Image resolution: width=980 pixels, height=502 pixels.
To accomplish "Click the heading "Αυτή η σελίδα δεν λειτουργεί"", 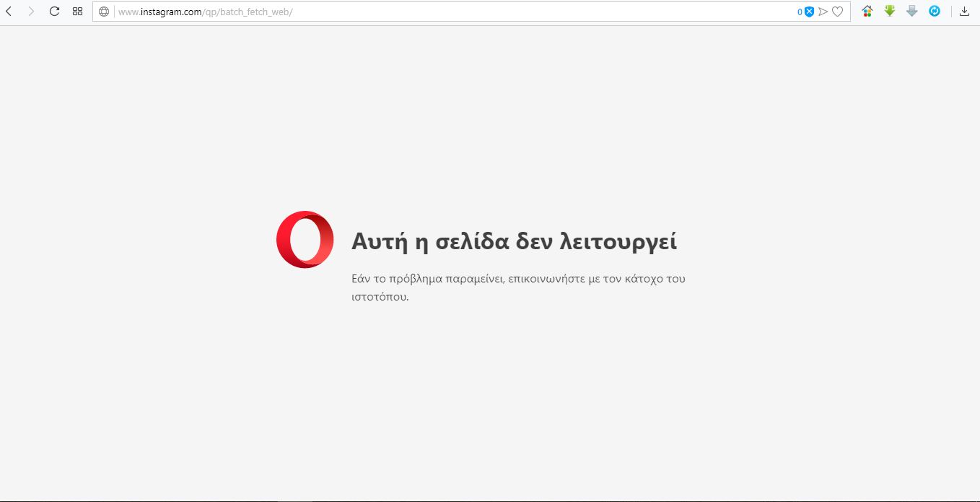I will (x=514, y=241).
